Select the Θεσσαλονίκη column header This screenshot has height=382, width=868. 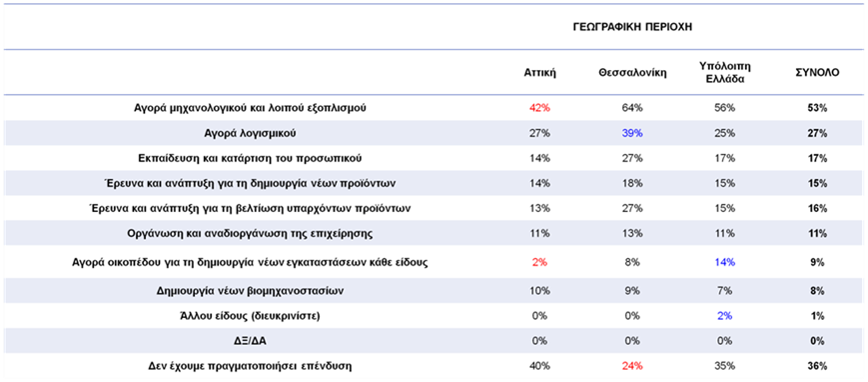pyautogui.click(x=631, y=73)
